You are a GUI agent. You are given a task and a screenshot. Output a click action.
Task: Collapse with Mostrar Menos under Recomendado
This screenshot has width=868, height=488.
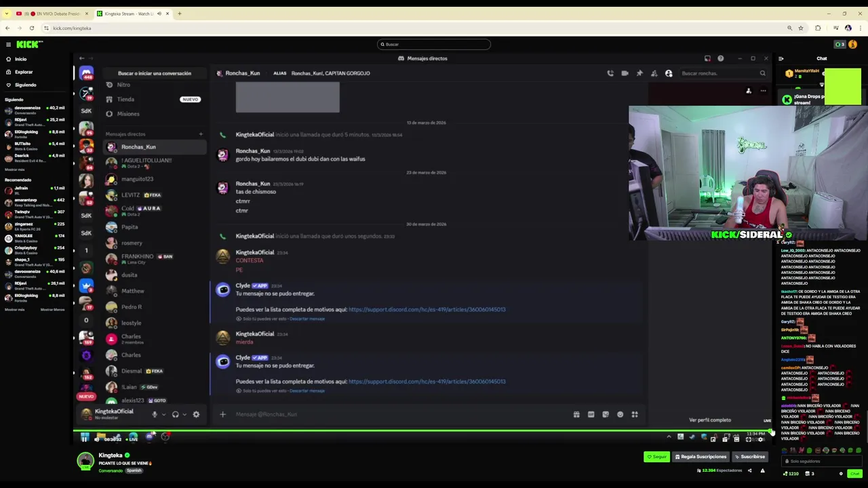(x=52, y=310)
